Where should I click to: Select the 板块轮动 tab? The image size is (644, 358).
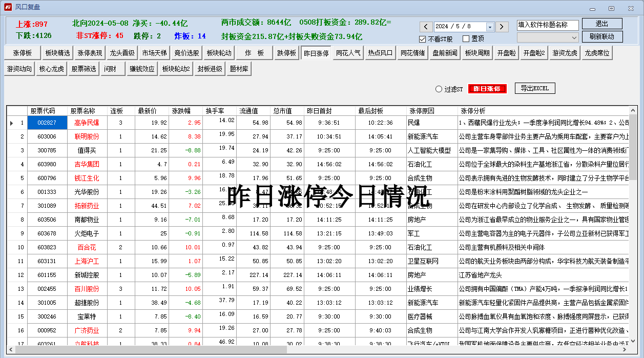click(219, 53)
